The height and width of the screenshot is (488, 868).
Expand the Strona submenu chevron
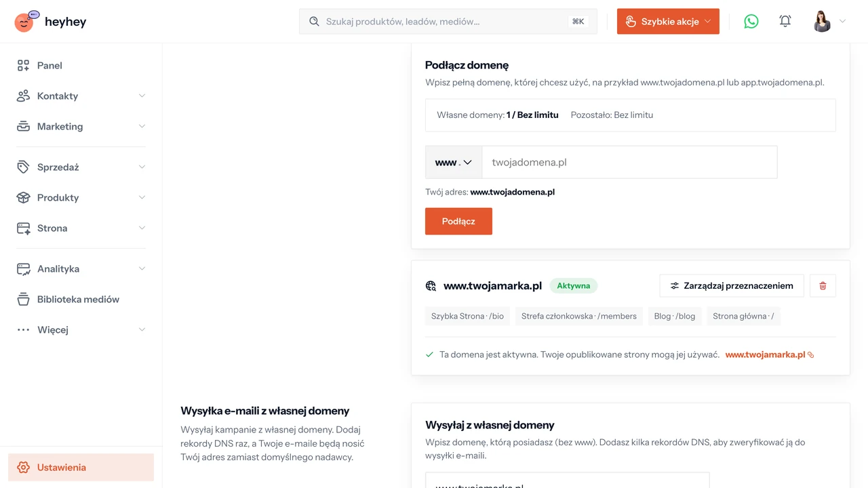pyautogui.click(x=142, y=228)
